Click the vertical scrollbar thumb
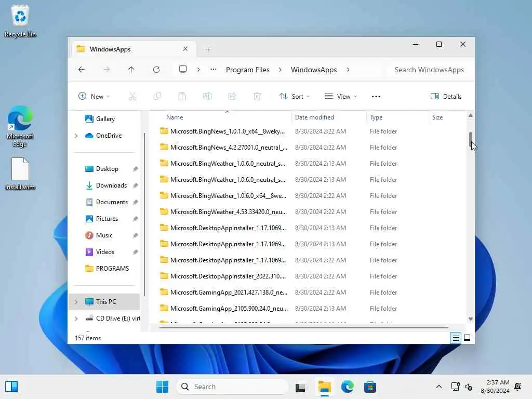Screen dimensions: 532x399 click(x=471, y=140)
